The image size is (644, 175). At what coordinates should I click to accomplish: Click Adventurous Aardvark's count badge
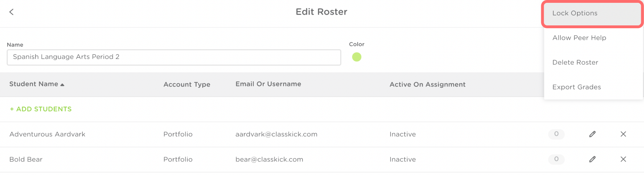tap(556, 134)
